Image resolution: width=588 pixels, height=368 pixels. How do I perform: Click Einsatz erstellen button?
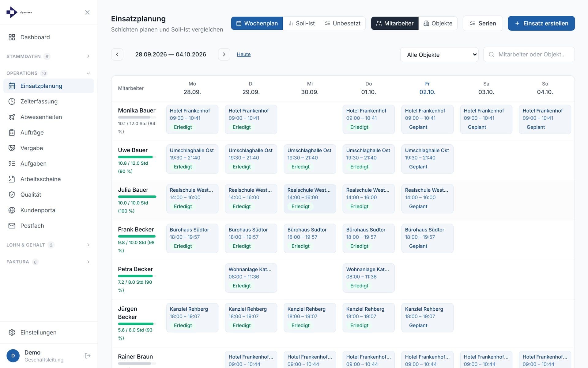tap(541, 23)
